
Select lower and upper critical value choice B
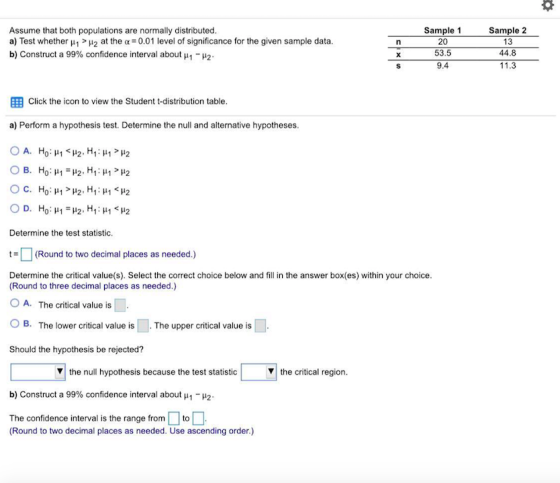15,324
